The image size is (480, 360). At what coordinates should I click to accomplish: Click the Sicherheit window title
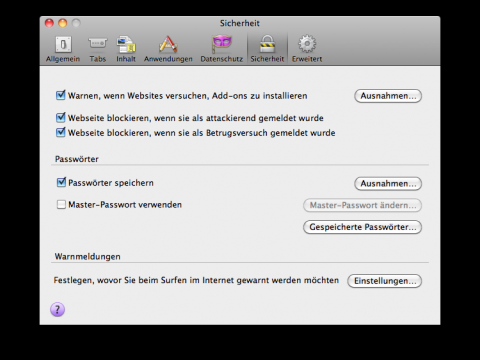coord(240,23)
